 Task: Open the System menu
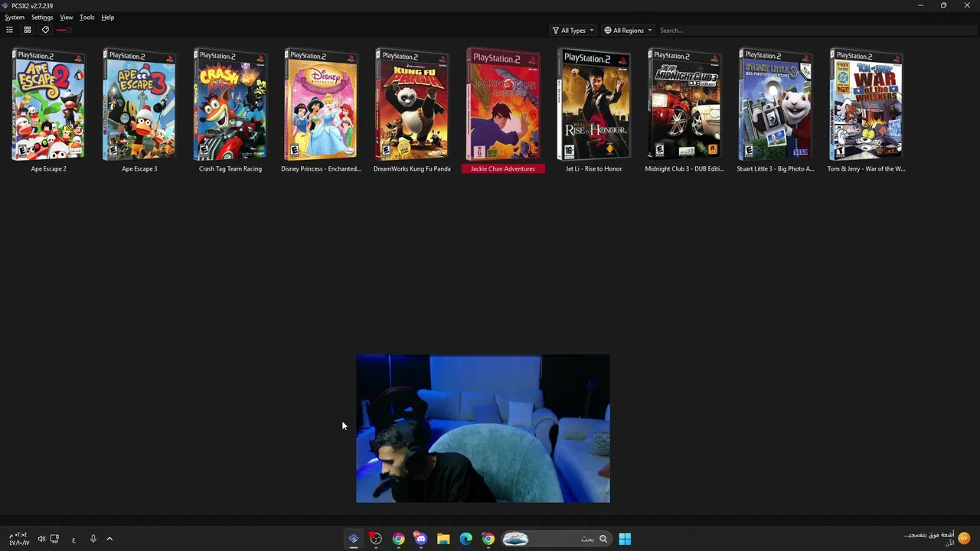coord(15,17)
